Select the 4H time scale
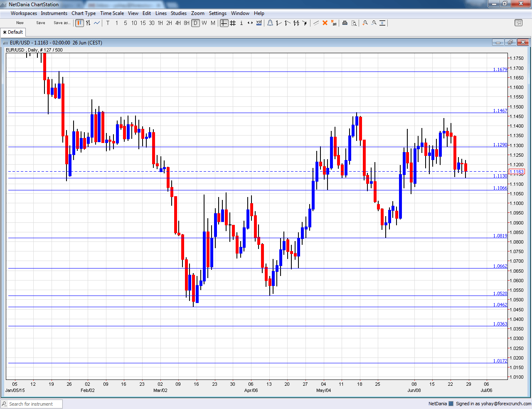 tap(178, 23)
